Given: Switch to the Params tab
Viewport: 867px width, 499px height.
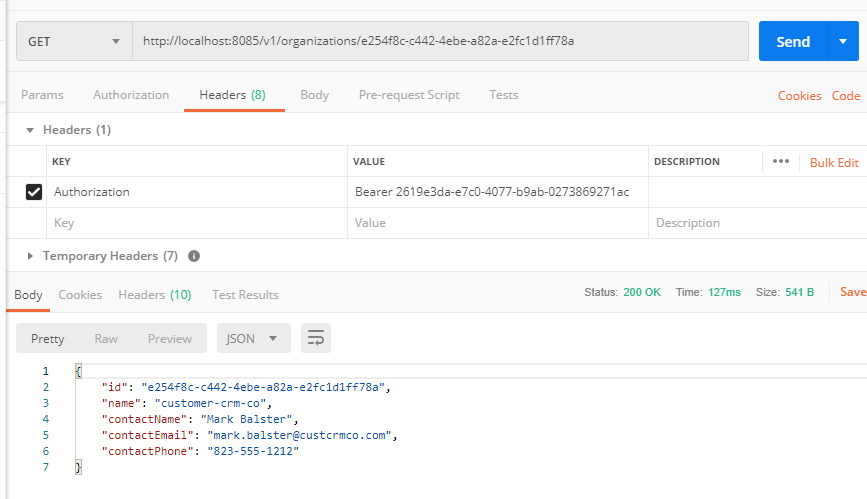Looking at the screenshot, I should tap(42, 95).
